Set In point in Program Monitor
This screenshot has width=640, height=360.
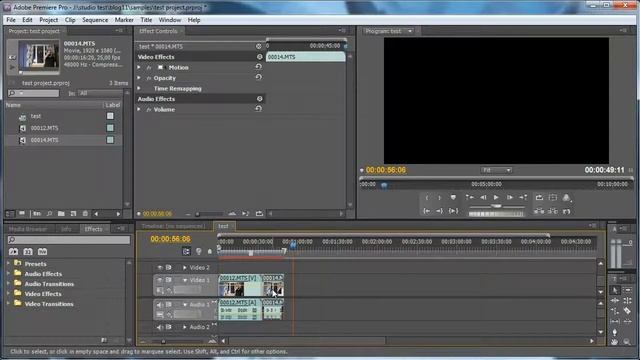427,198
